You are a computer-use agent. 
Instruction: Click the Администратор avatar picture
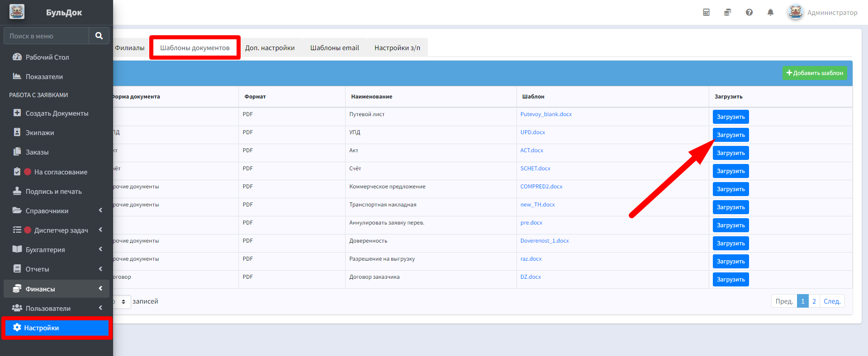pyautogui.click(x=795, y=12)
